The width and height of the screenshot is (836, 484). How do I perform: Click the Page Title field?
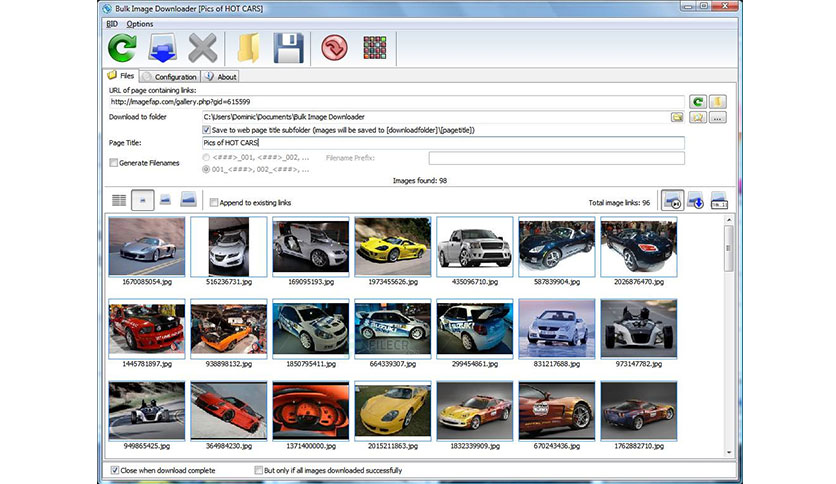coord(443,143)
